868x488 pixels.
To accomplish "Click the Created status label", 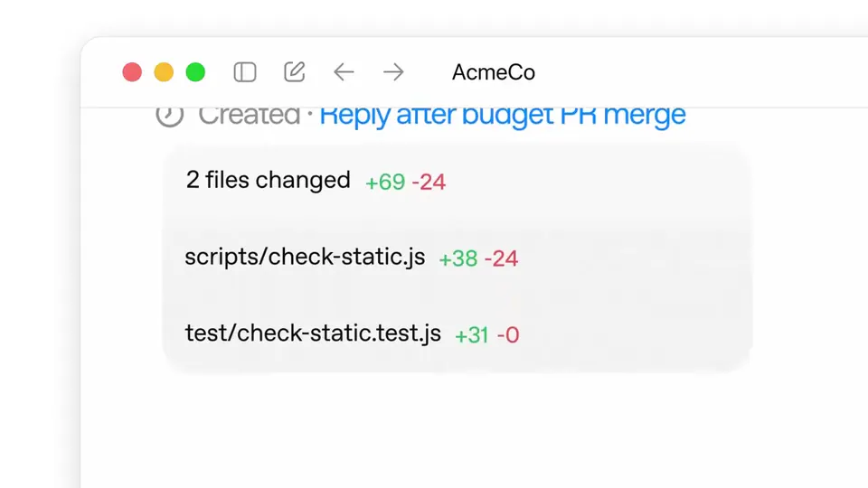I will click(250, 115).
